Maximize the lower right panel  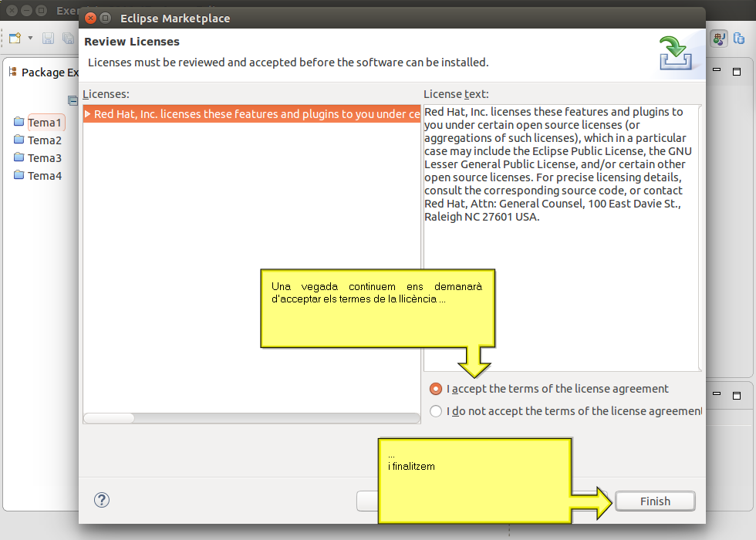pyautogui.click(x=737, y=395)
